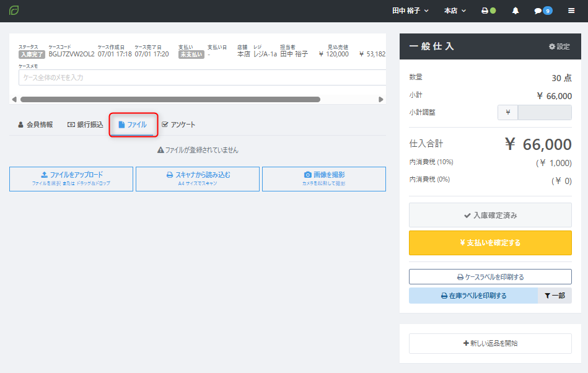Click ファイルをアップロード button
The width and height of the screenshot is (588, 373).
(x=71, y=179)
